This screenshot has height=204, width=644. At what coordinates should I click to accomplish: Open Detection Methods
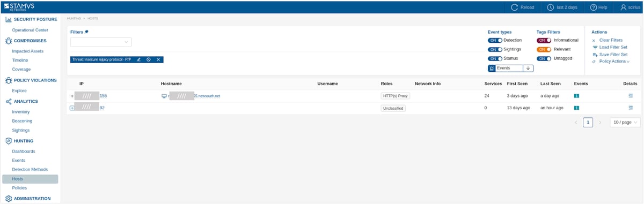[30, 169]
